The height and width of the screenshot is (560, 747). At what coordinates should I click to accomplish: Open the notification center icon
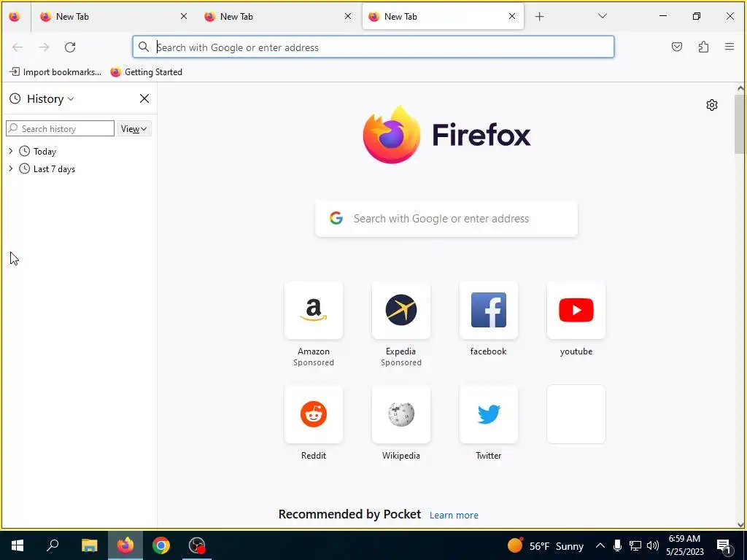tap(724, 545)
